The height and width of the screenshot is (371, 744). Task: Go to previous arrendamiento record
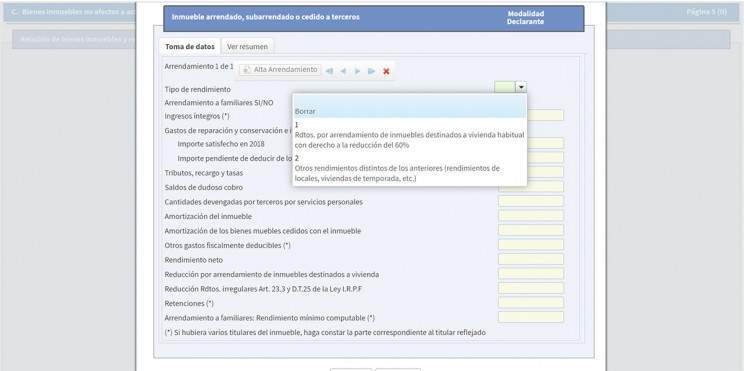(343, 71)
